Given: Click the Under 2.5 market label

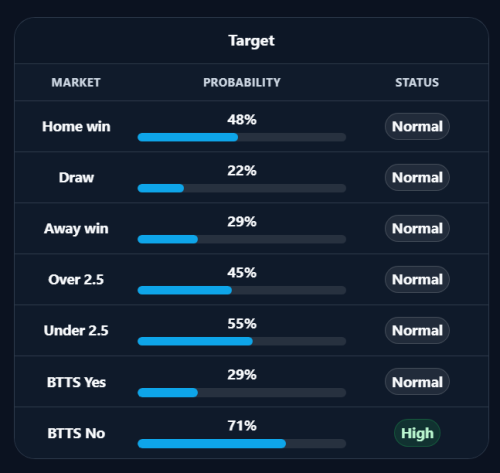Looking at the screenshot, I should tap(76, 330).
